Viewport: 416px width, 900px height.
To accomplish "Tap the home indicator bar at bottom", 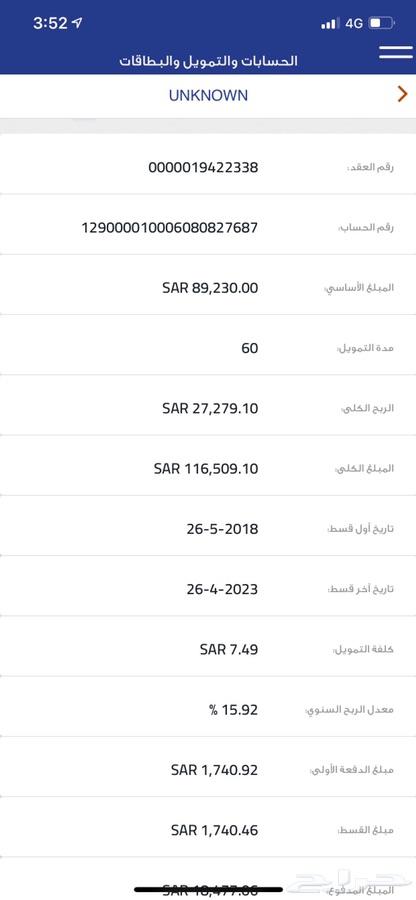I will tap(208, 889).
